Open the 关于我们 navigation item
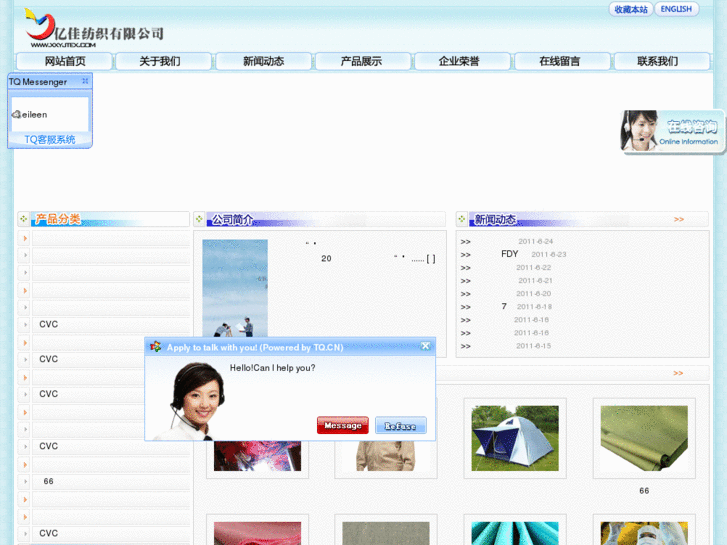Viewport: 727px width, 545px height. point(160,61)
